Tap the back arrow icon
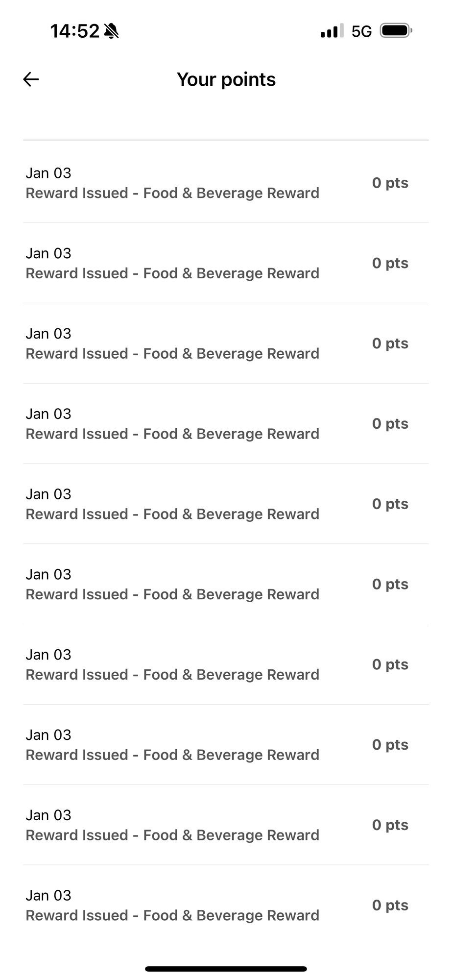 point(31,79)
